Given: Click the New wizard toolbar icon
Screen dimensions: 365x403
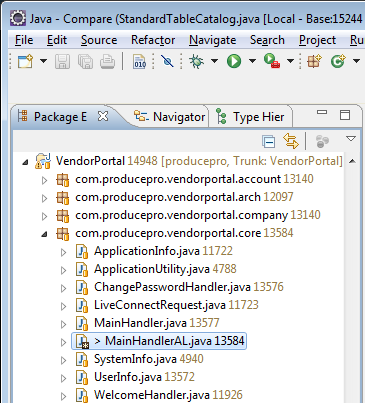Looking at the screenshot, I should [x=26, y=61].
